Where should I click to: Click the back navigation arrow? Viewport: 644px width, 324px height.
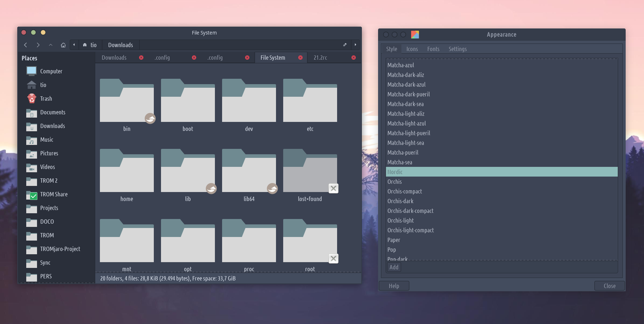[x=26, y=45]
